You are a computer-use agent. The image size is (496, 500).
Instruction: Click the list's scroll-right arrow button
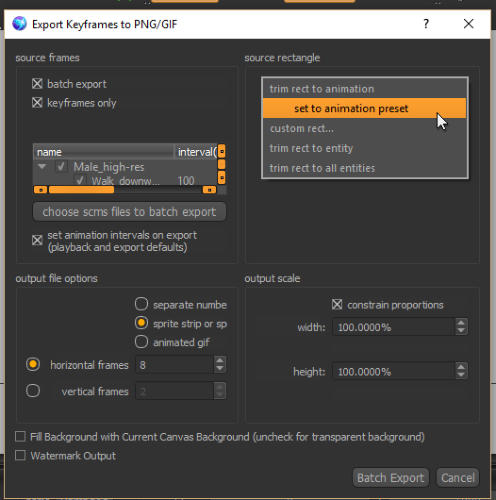tap(209, 190)
